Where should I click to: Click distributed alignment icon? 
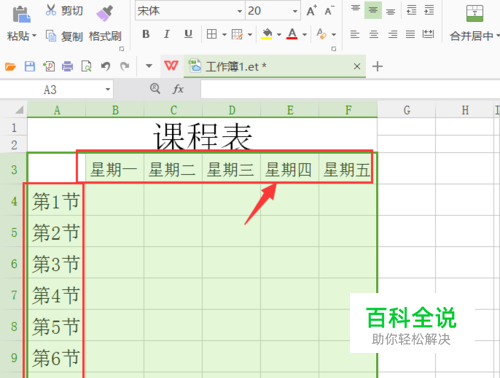click(428, 34)
